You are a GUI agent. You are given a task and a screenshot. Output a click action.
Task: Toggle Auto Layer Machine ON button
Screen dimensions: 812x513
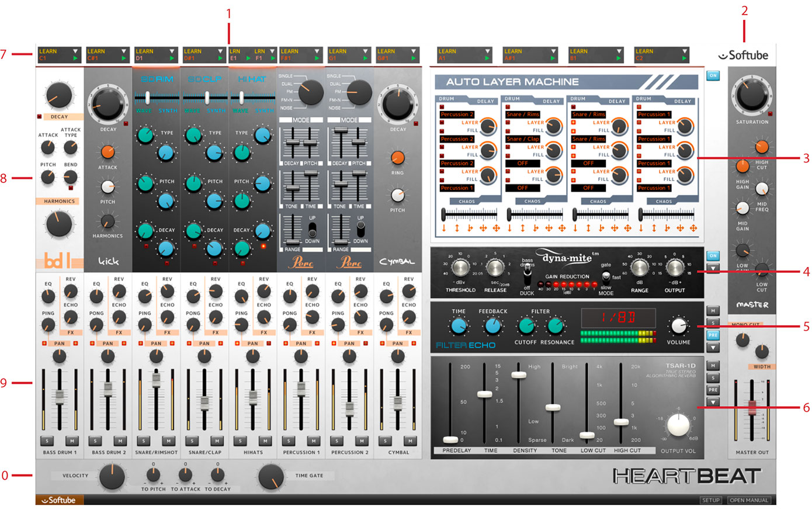click(x=713, y=75)
